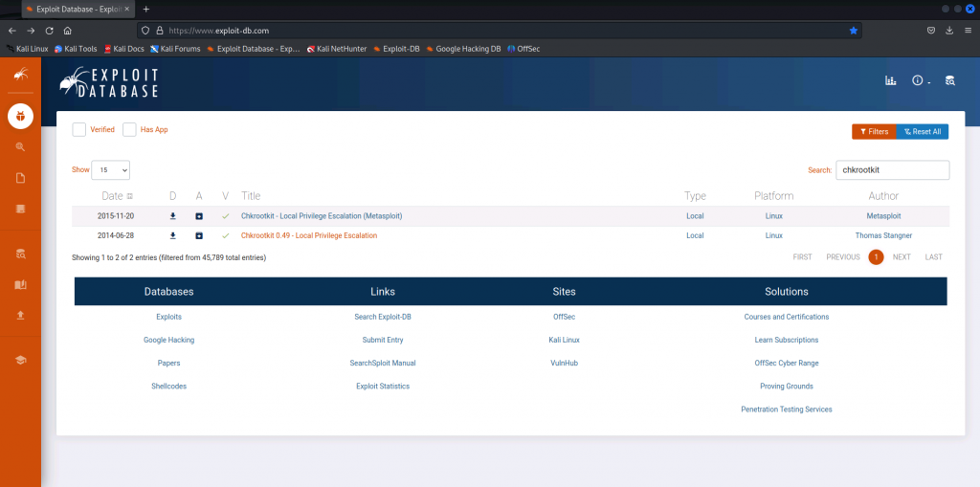This screenshot has width=980, height=487.
Task: Click the Submit upload icon in sidebar
Action: pyautogui.click(x=21, y=315)
